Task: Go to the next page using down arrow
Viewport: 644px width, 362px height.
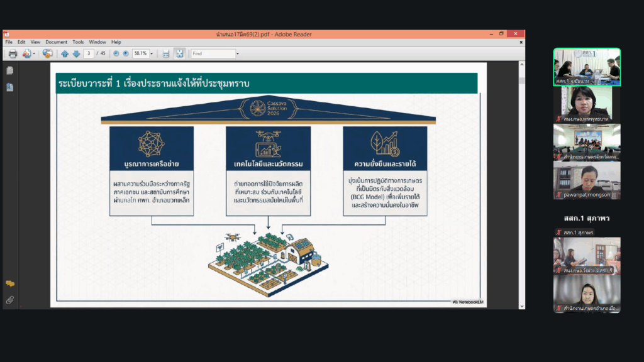Action: coord(76,54)
